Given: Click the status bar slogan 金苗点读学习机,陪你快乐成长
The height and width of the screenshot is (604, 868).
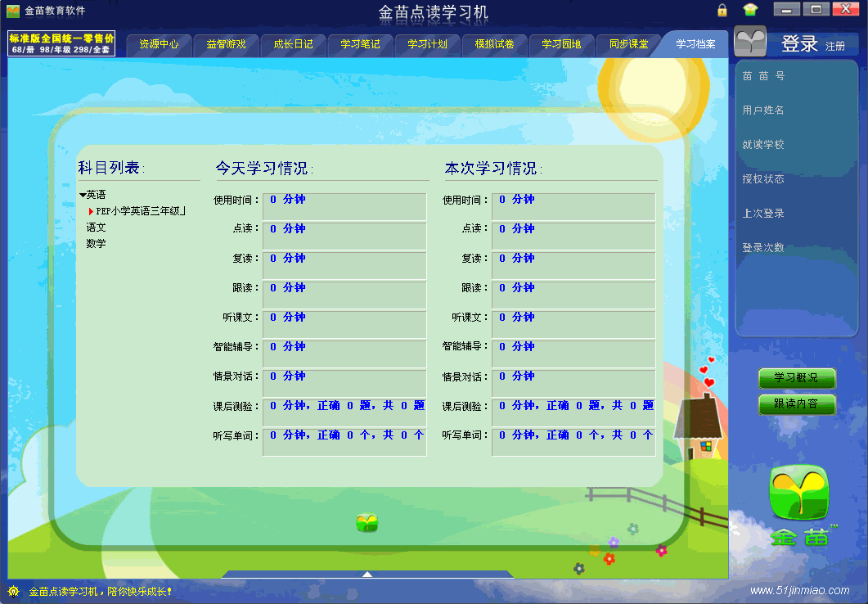Looking at the screenshot, I should click(x=100, y=591).
